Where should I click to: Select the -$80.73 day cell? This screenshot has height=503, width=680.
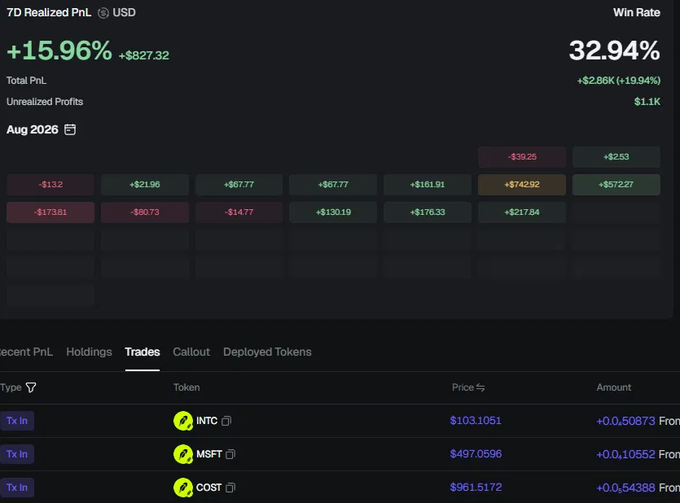145,212
